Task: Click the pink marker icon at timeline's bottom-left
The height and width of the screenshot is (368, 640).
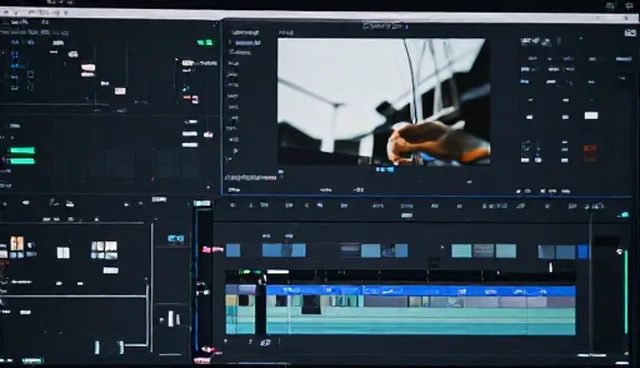Action: point(208,350)
